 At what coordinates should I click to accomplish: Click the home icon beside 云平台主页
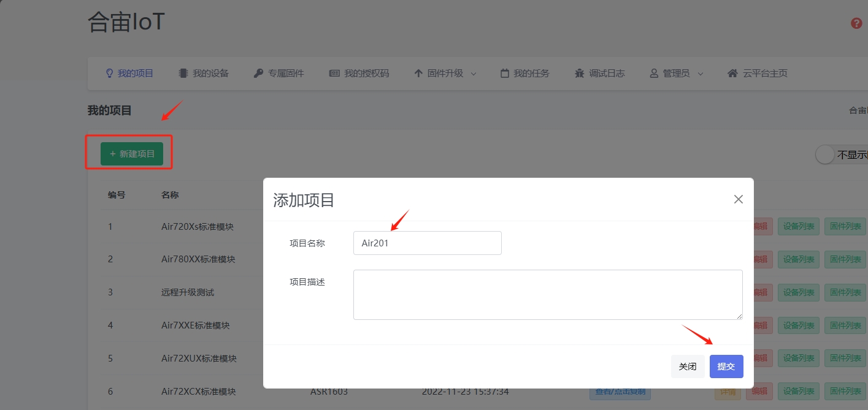(x=732, y=74)
